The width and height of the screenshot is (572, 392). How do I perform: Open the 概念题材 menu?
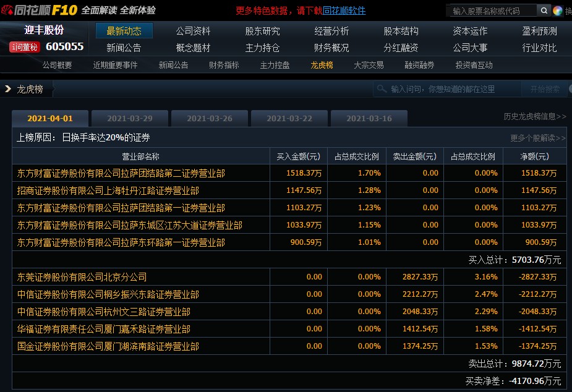click(194, 48)
